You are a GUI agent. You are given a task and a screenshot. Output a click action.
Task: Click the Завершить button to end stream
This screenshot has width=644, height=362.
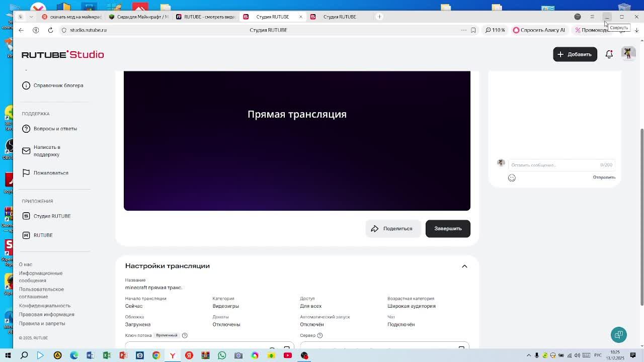pyautogui.click(x=448, y=229)
